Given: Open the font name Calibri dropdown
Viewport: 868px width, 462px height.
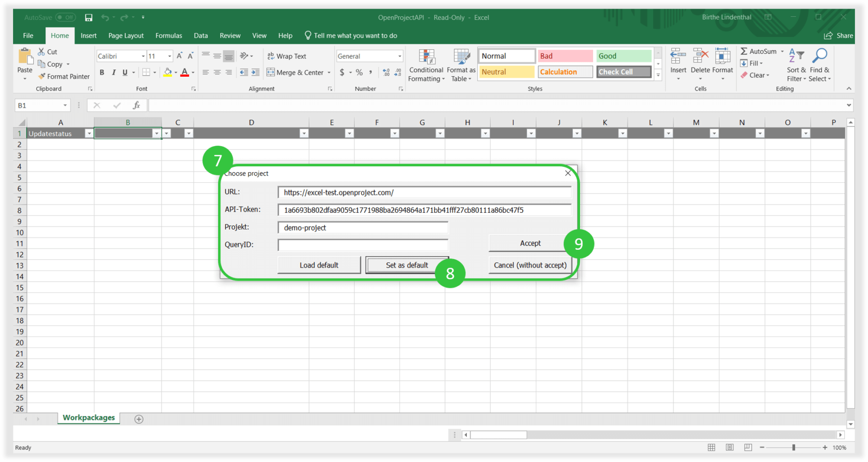Looking at the screenshot, I should click(x=143, y=56).
